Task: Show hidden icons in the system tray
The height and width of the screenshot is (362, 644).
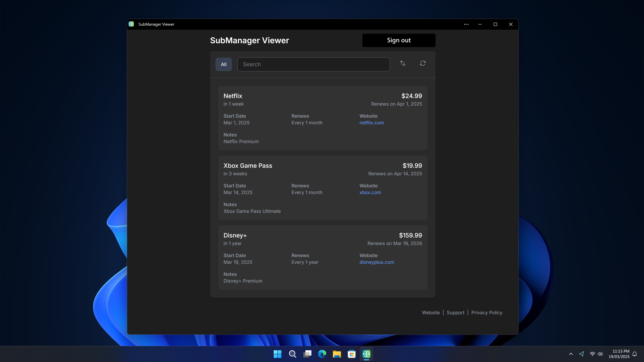Action: coord(571,354)
